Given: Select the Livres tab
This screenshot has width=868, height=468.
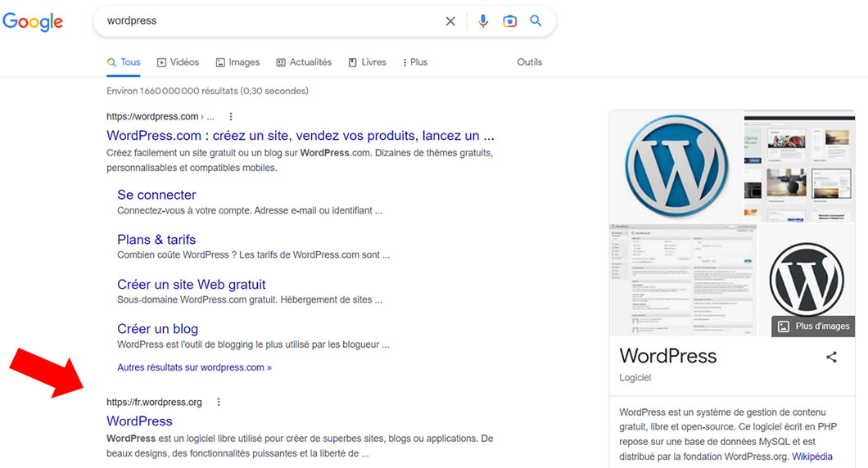Looking at the screenshot, I should click(x=367, y=62).
